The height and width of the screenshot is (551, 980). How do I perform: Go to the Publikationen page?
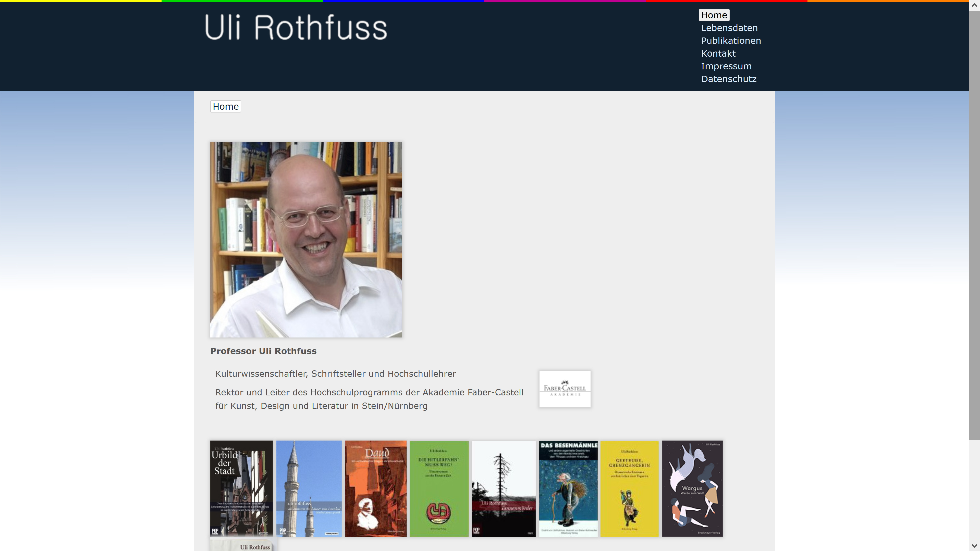point(731,41)
